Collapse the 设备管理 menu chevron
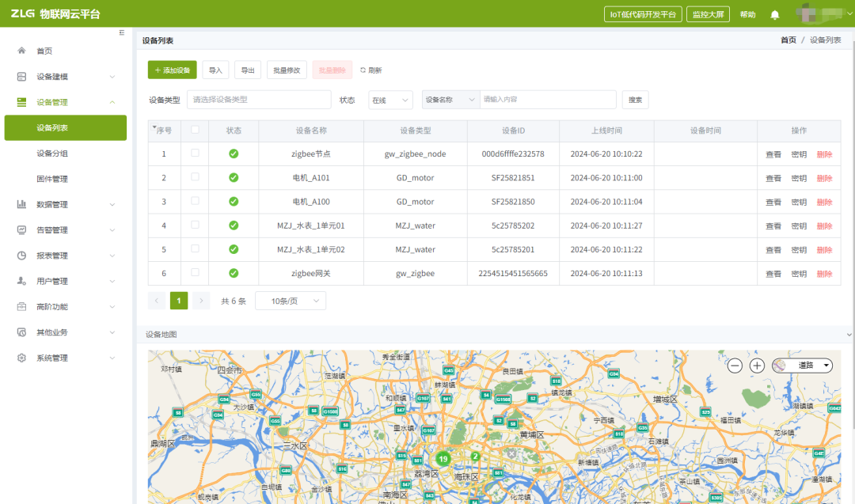This screenshot has height=504, width=855. coord(112,102)
